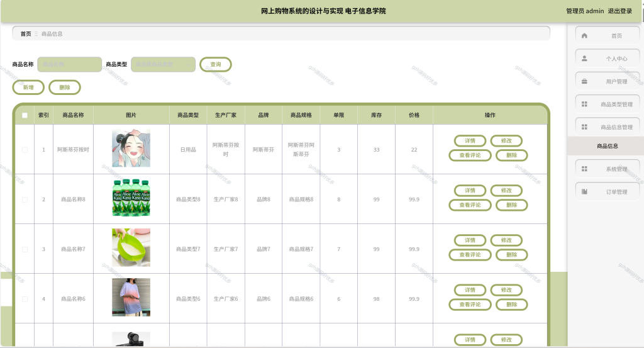644x348 pixels.
Task: Click 修改 for 商品名称7 row
Action: click(506, 240)
